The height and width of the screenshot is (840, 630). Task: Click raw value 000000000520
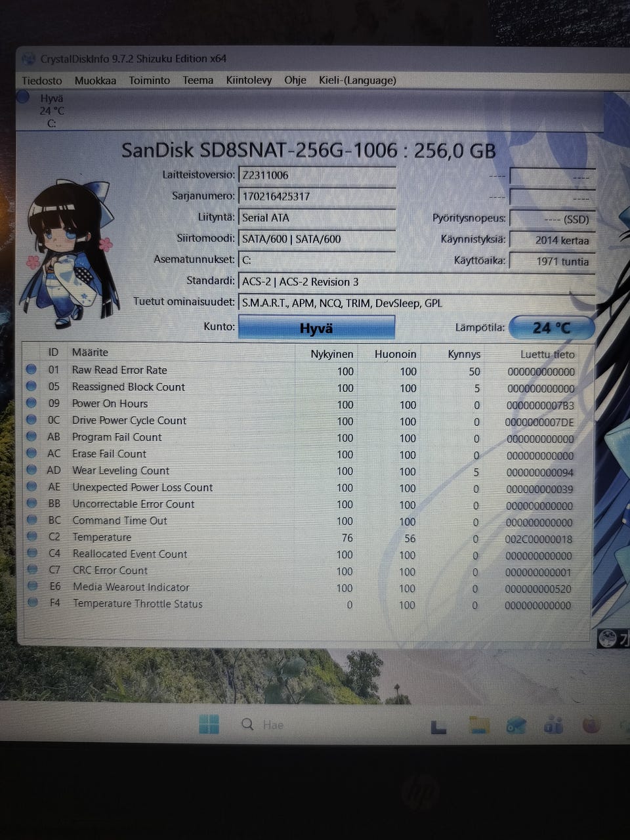coord(538,589)
